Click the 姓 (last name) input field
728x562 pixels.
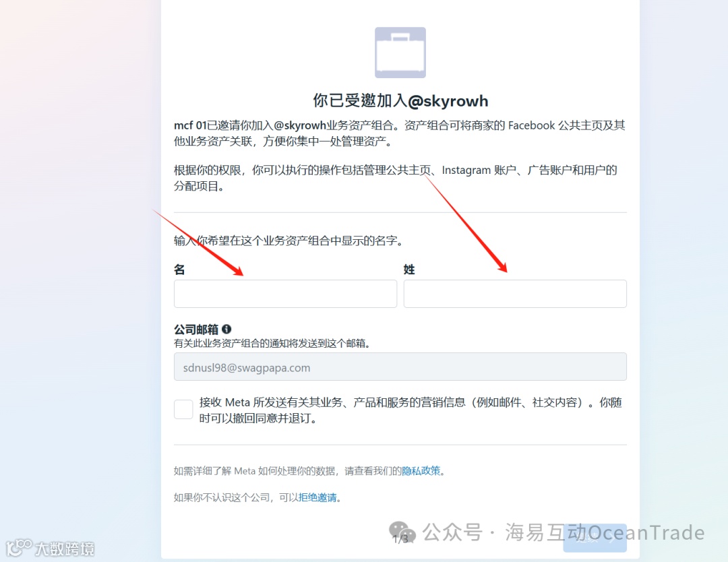click(515, 293)
